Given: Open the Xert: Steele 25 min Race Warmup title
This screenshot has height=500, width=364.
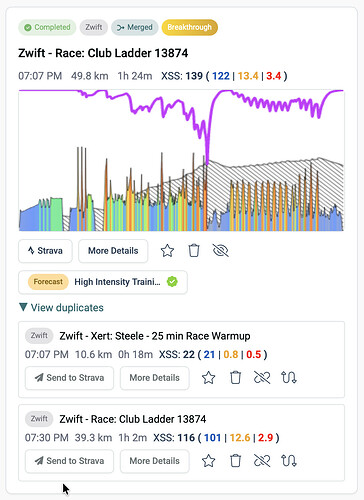Looking at the screenshot, I should pos(155,336).
